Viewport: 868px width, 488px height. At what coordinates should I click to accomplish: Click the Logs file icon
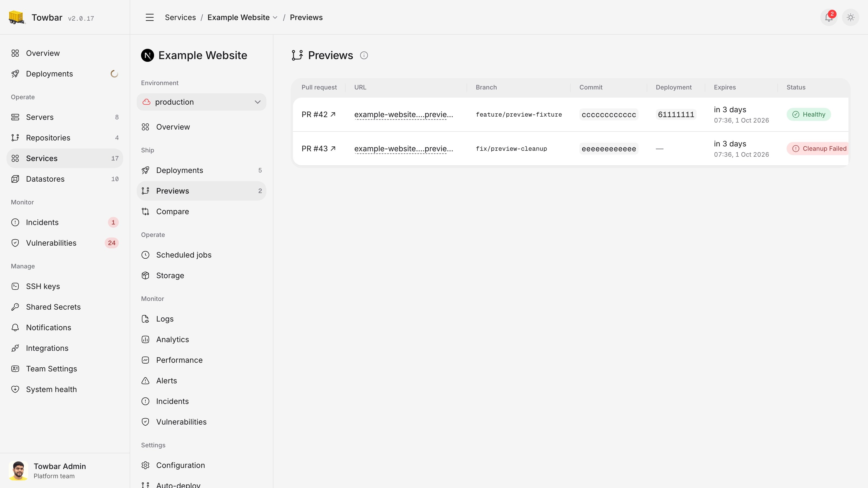point(145,319)
